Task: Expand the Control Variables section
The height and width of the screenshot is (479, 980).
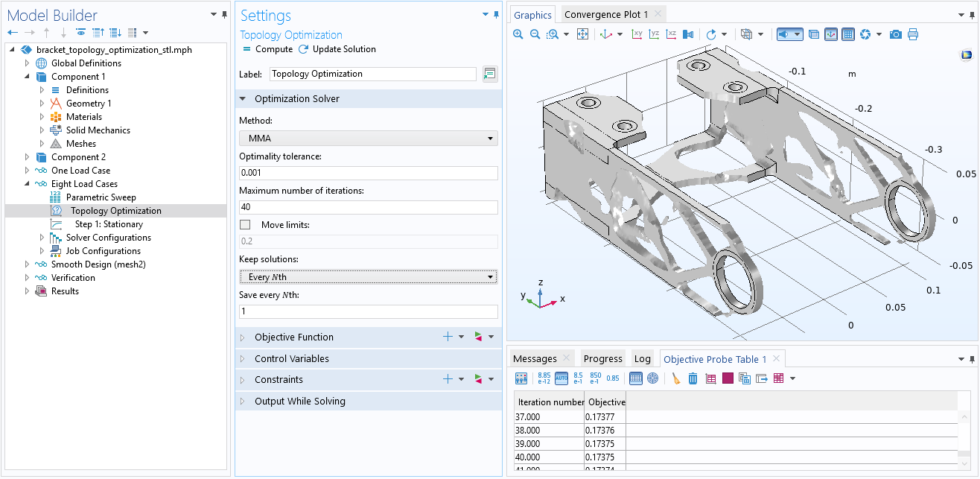Action: pyautogui.click(x=291, y=359)
